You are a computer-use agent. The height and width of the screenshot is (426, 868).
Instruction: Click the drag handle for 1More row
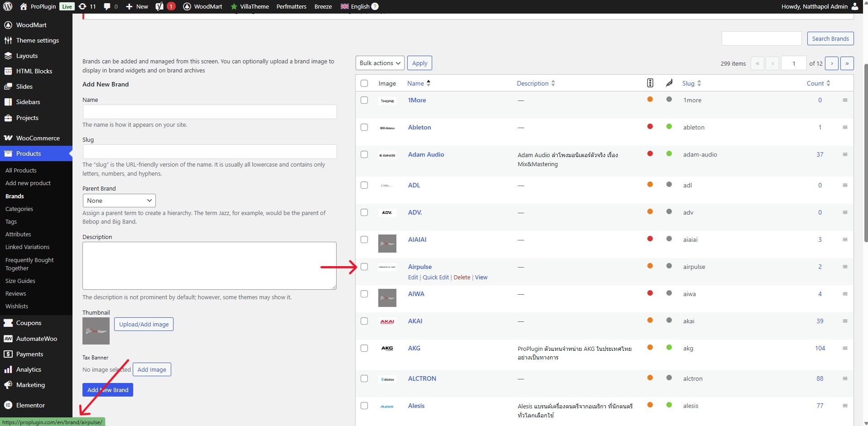coord(845,100)
